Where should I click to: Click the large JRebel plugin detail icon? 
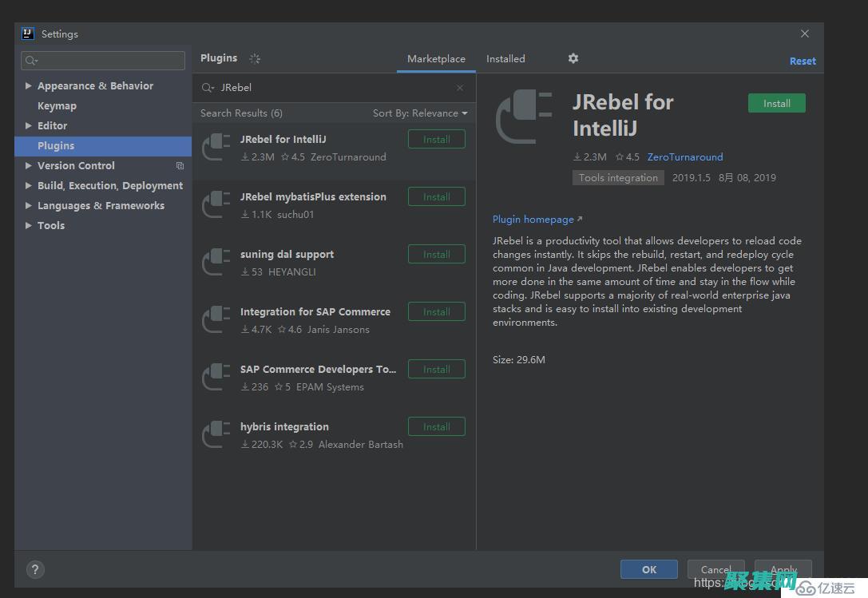click(524, 117)
